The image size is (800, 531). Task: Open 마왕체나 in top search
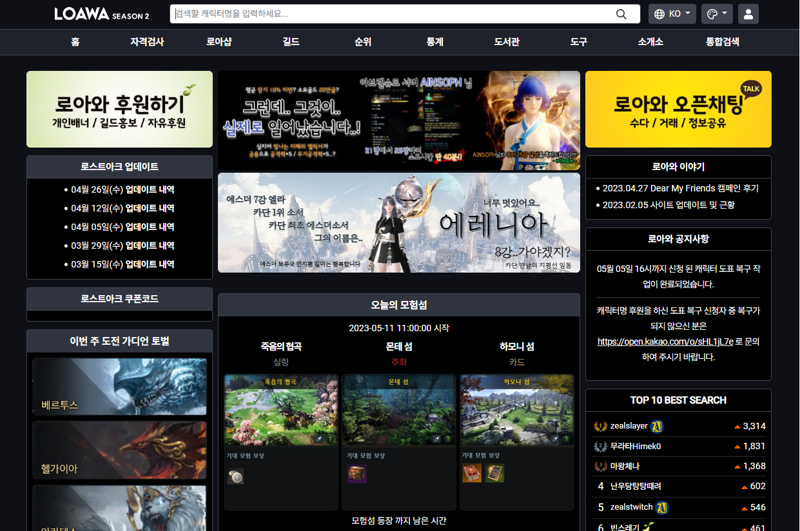tap(625, 466)
